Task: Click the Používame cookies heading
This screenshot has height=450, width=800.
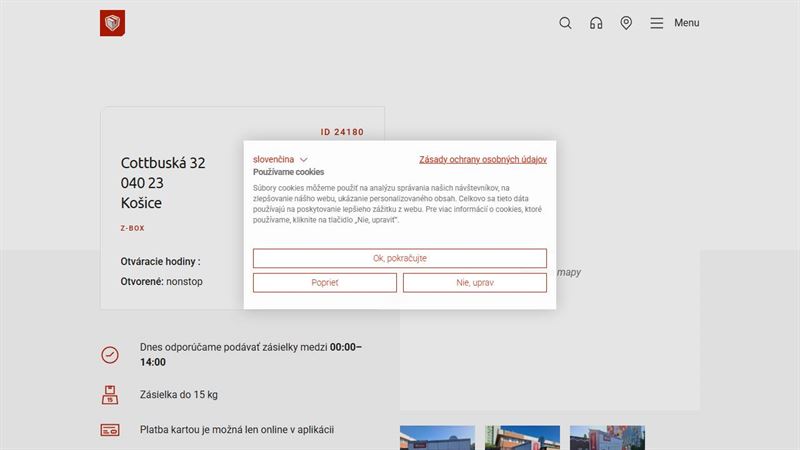Action: click(x=288, y=172)
